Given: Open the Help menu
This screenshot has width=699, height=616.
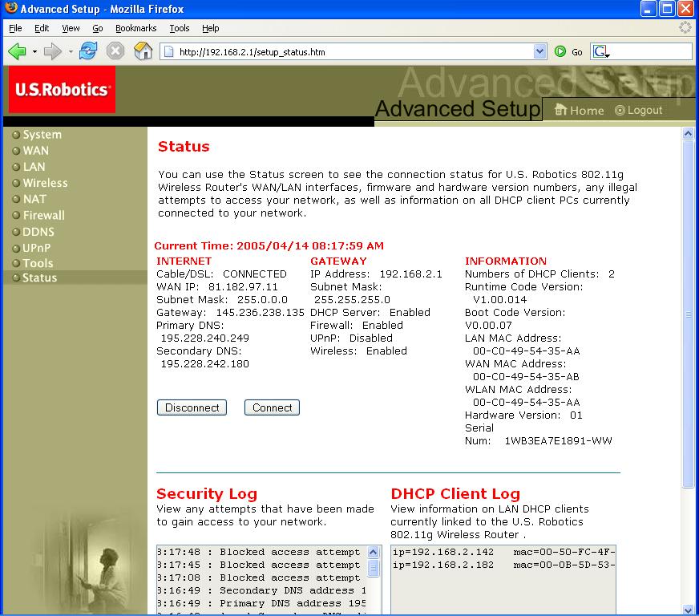Looking at the screenshot, I should click(x=210, y=28).
